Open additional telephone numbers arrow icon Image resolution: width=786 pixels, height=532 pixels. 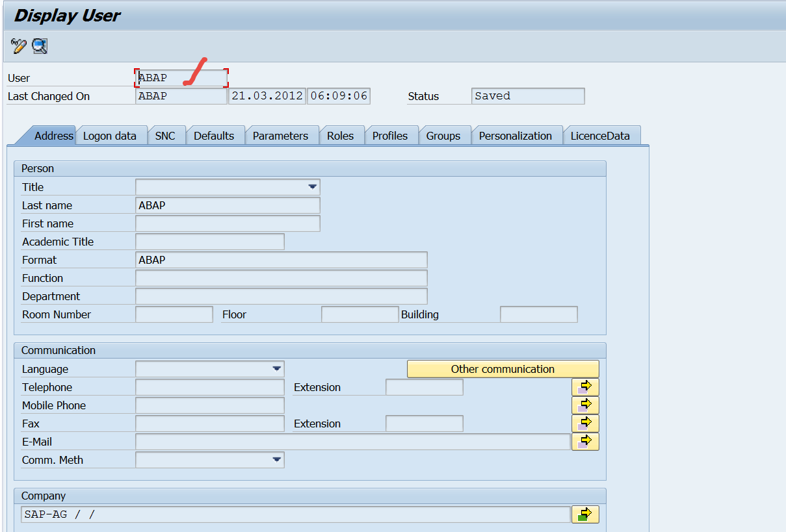point(584,386)
